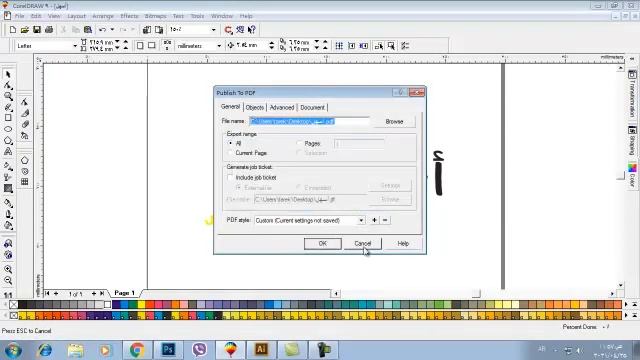The height and width of the screenshot is (360, 640).
Task: Switch to the Document tab
Action: [312, 107]
